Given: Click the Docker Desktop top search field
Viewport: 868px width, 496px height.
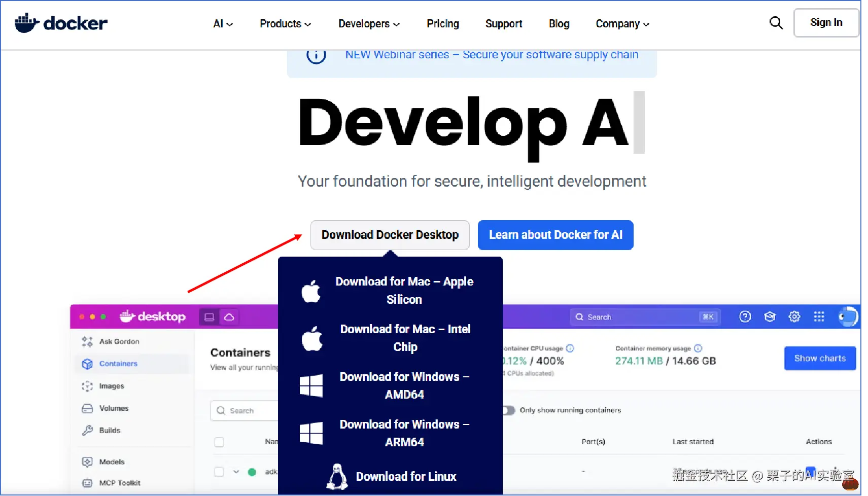Looking at the screenshot, I should (644, 317).
